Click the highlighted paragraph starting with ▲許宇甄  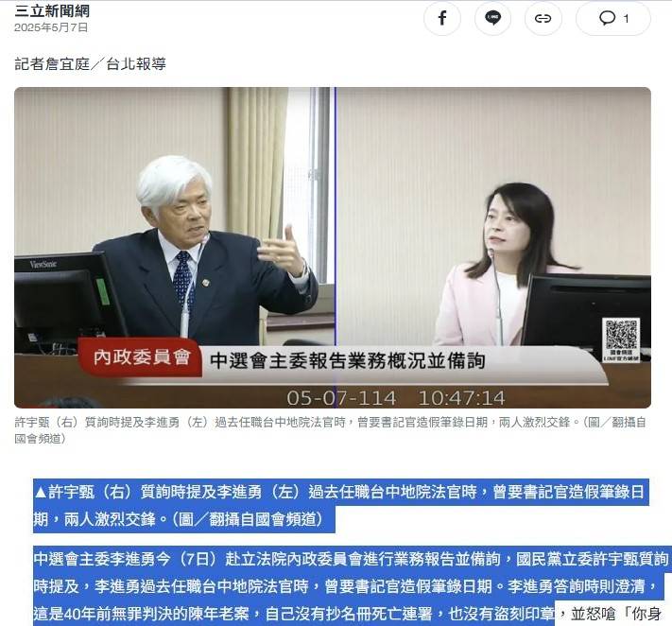[x=338, y=505]
